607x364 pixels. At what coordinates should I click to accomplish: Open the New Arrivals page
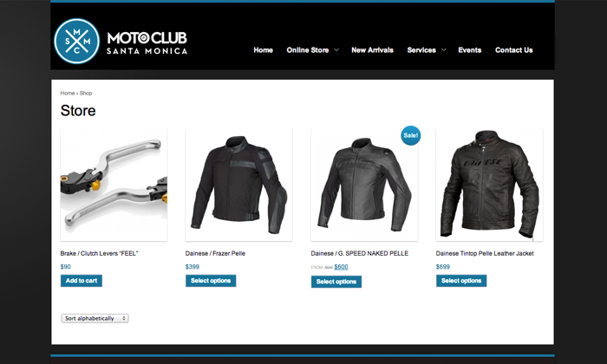[x=372, y=50]
